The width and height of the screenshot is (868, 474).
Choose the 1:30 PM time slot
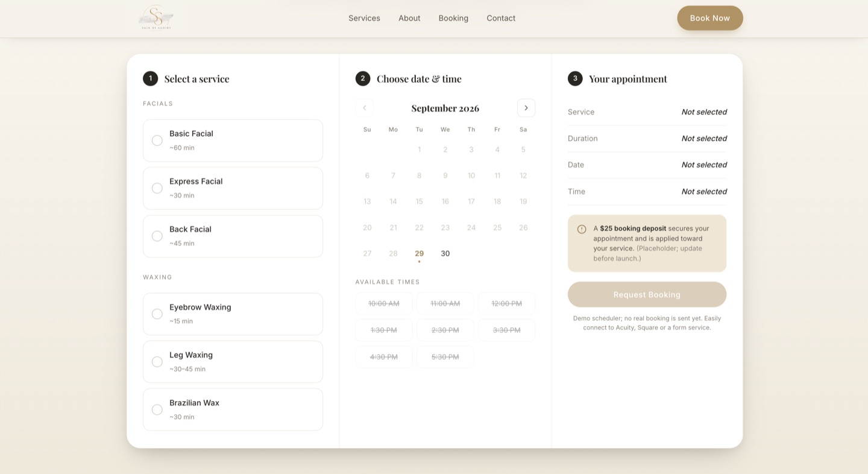pyautogui.click(x=384, y=330)
